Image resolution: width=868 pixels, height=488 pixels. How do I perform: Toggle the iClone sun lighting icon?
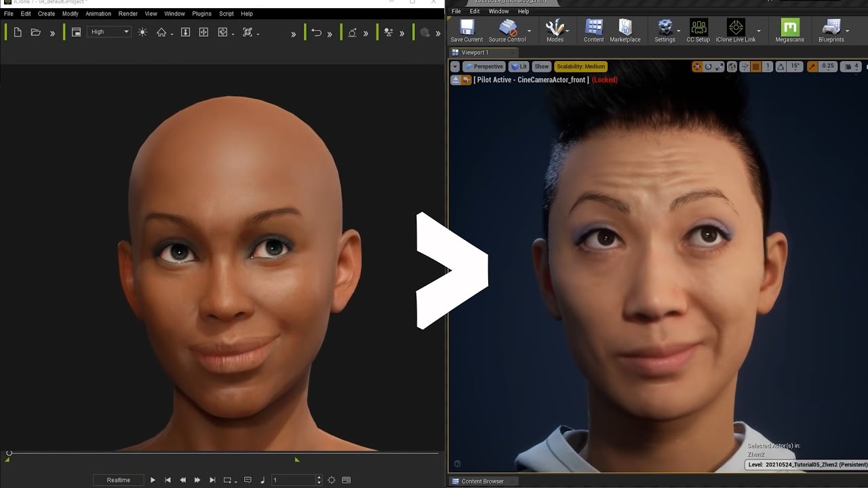point(142,33)
